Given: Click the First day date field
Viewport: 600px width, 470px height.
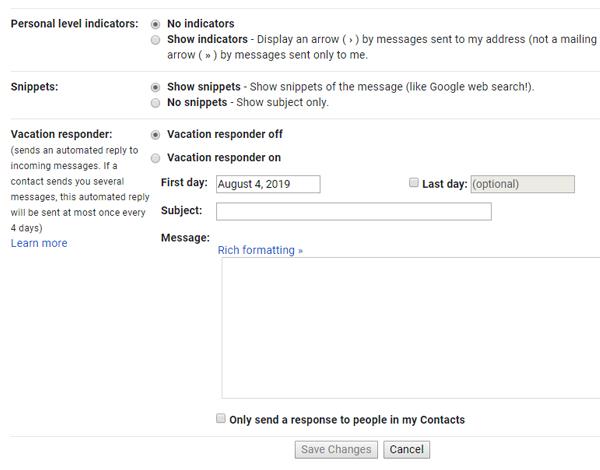Looking at the screenshot, I should (x=267, y=184).
